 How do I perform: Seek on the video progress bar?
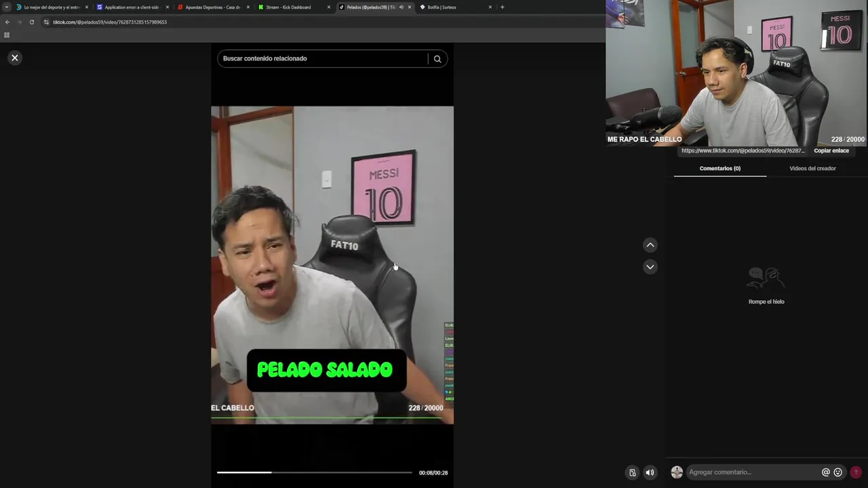(314, 472)
